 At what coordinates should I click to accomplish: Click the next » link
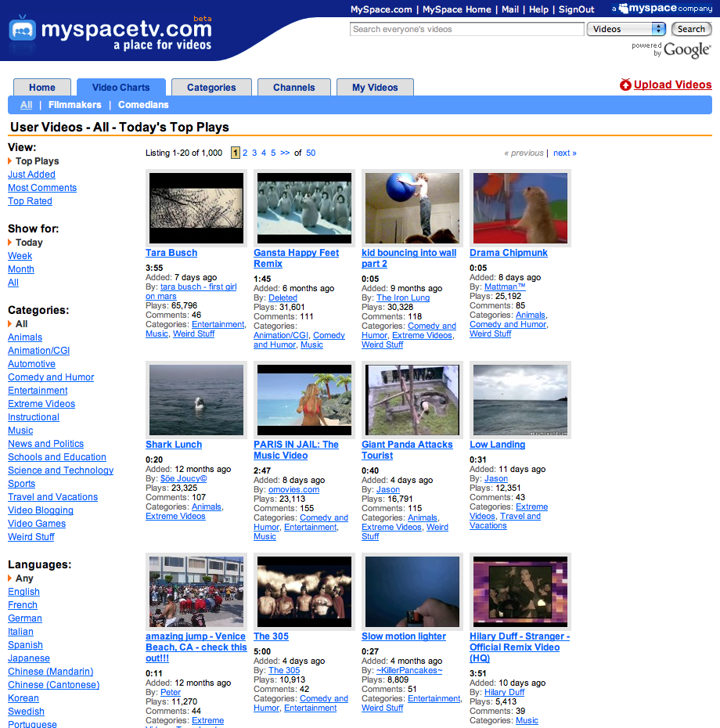click(x=565, y=153)
